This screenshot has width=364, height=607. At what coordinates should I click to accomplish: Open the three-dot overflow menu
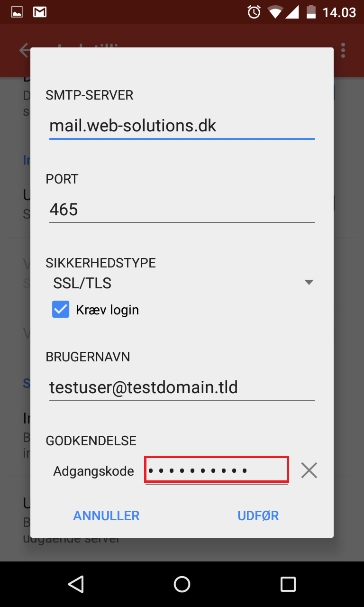click(x=343, y=50)
